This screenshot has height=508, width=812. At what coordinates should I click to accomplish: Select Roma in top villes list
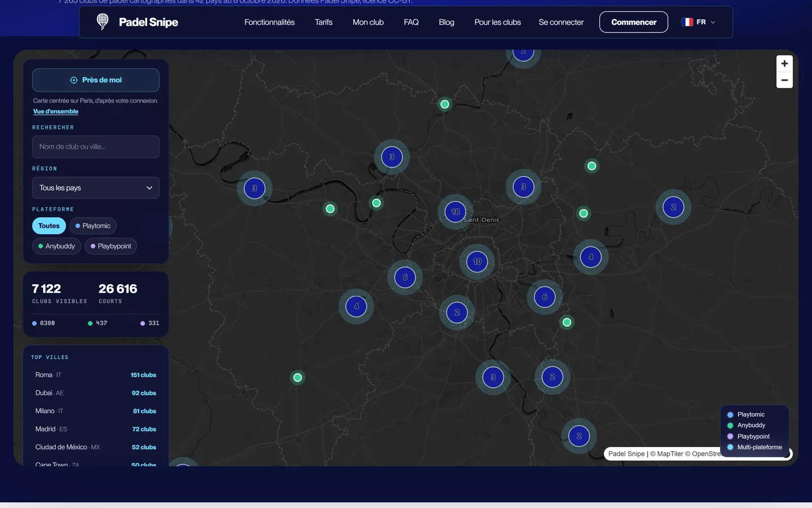(x=96, y=375)
